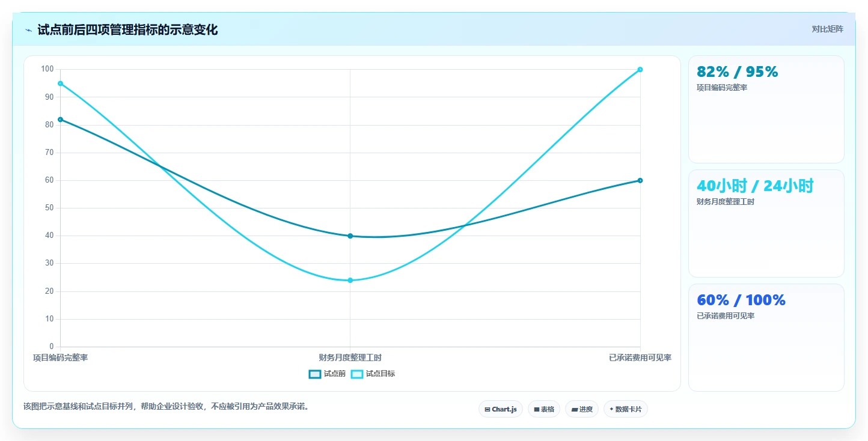868x441 pixels.
Task: Select the 进度 chip
Action: tap(582, 409)
